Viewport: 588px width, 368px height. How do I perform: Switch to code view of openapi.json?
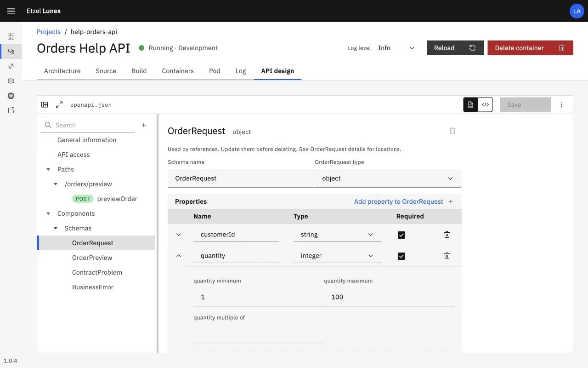[485, 104]
